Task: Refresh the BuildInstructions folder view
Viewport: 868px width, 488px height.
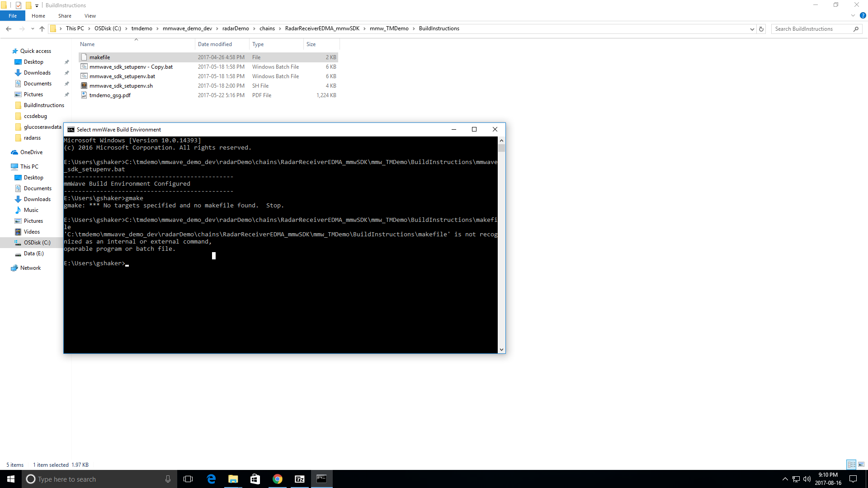Action: point(761,29)
